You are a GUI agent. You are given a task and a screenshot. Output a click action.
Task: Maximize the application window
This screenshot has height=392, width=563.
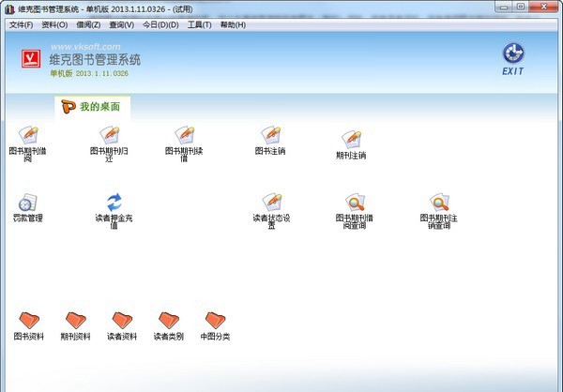(x=521, y=7)
